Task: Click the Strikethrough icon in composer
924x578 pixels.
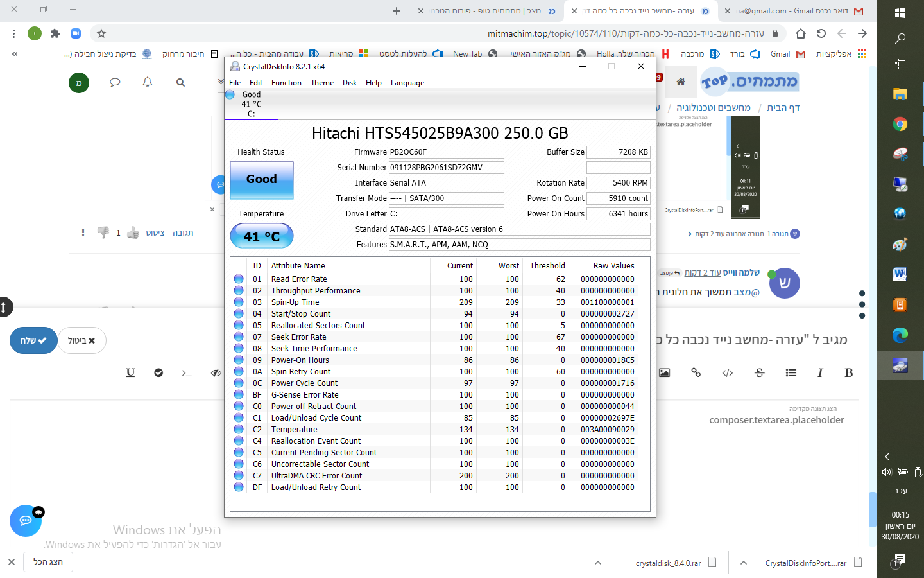Action: click(760, 372)
